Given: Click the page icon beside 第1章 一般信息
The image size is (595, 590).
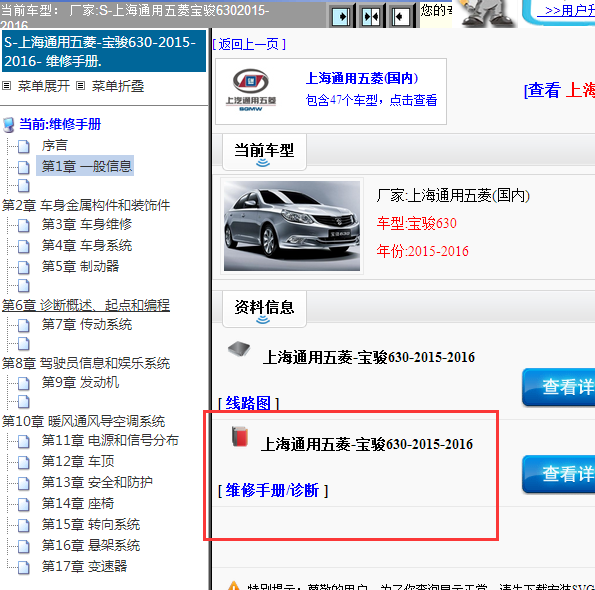Looking at the screenshot, I should (x=24, y=167).
